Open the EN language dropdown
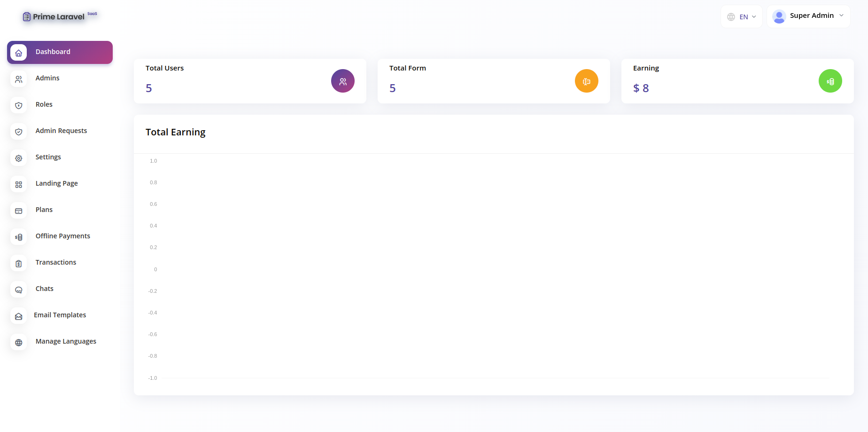Viewport: 868px width, 432px height. [742, 17]
